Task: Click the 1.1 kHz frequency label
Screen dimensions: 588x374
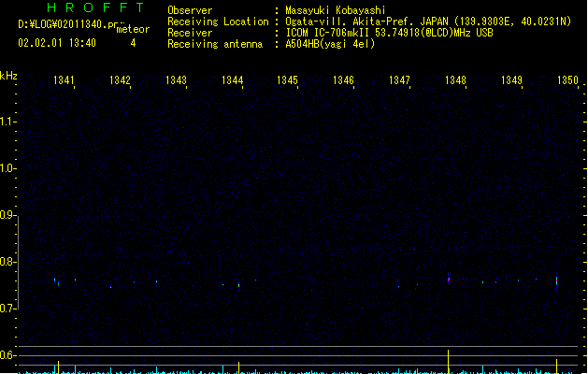Action: 7,122
